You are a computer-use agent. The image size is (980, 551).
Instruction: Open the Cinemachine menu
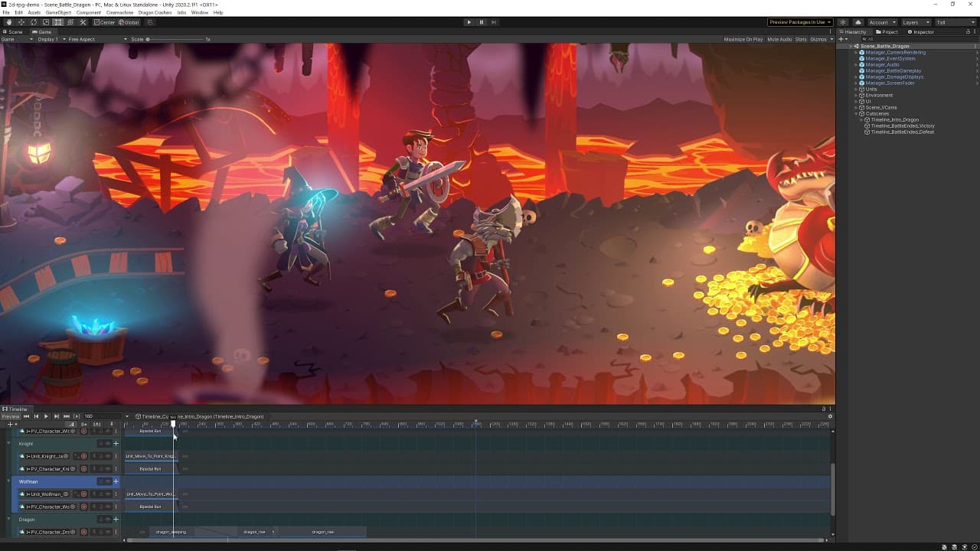tap(119, 12)
